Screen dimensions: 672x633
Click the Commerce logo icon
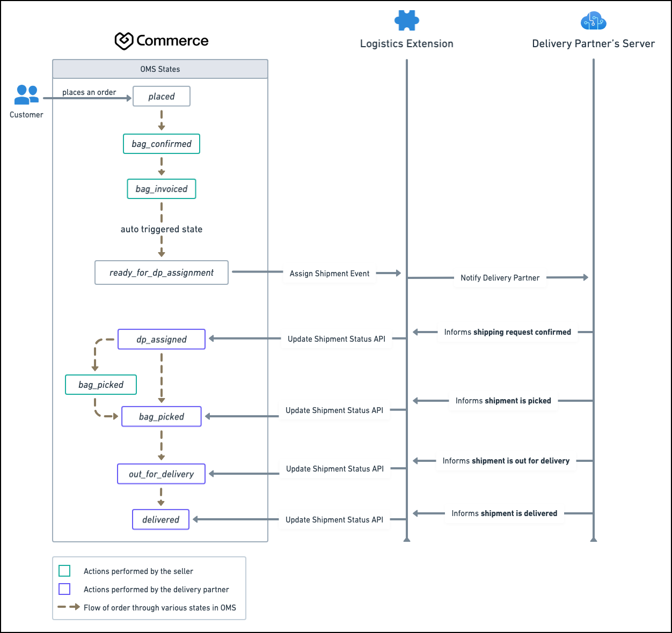click(x=124, y=41)
